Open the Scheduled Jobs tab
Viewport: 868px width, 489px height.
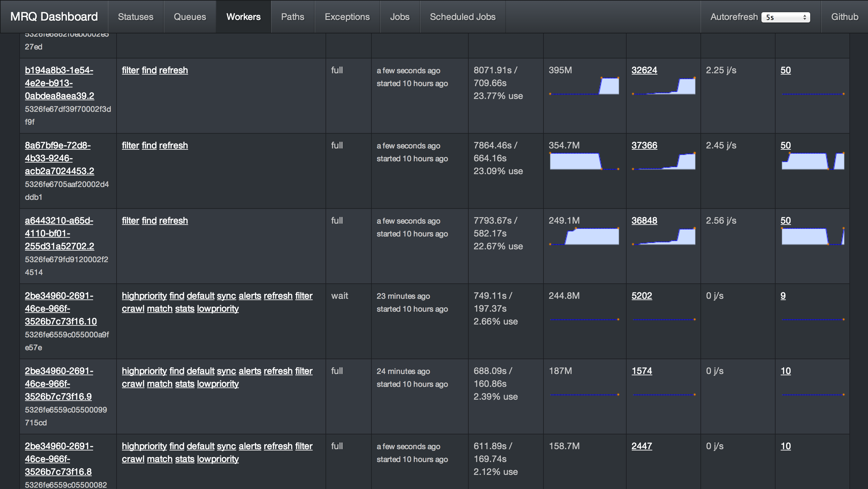[462, 16]
